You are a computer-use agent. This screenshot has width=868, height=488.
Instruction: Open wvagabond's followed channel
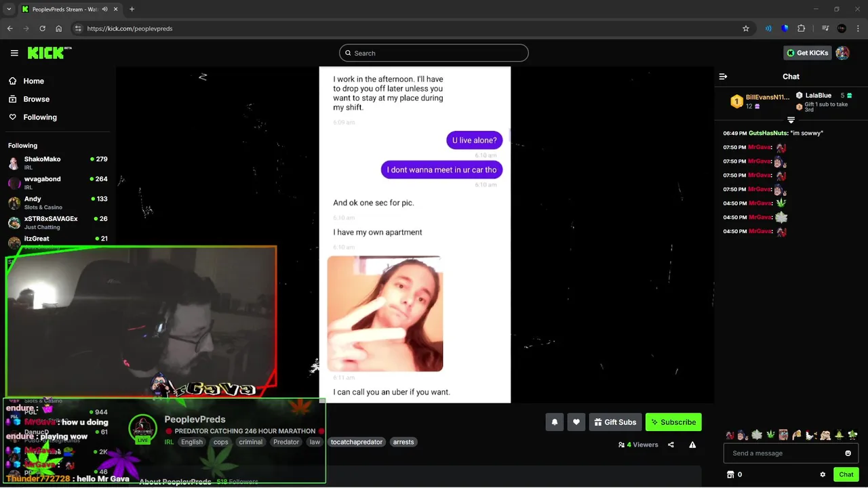(58, 182)
